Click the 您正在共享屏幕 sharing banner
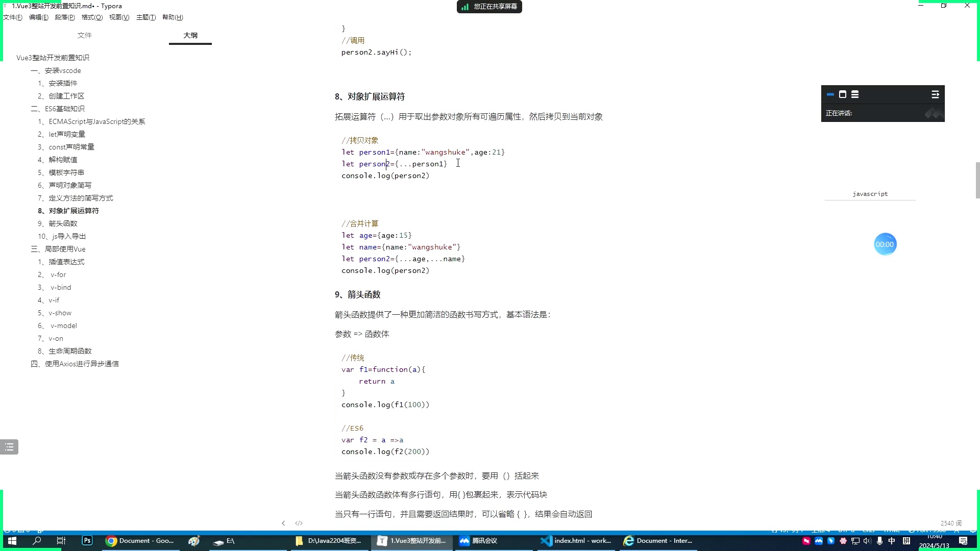The image size is (980, 551). [488, 7]
